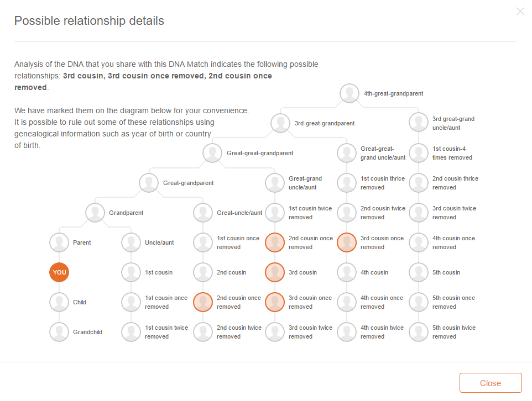Dismiss dialog with the X icon
The width and height of the screenshot is (532, 401).
[520, 12]
